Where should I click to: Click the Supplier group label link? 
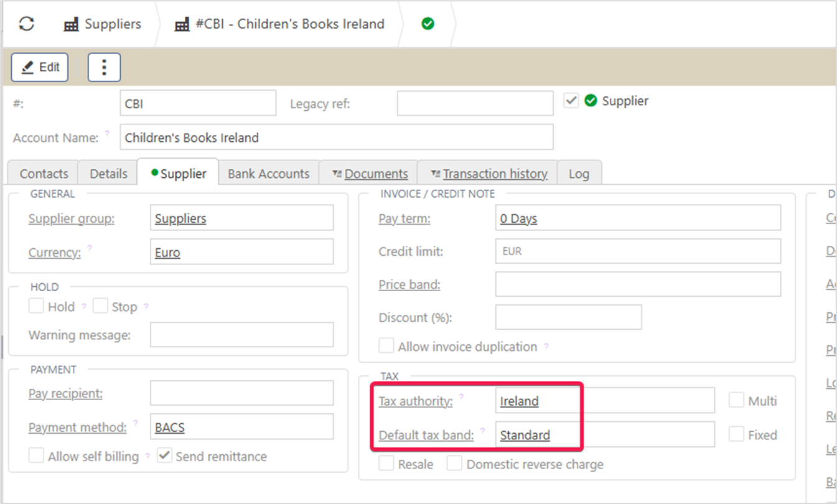click(x=72, y=218)
